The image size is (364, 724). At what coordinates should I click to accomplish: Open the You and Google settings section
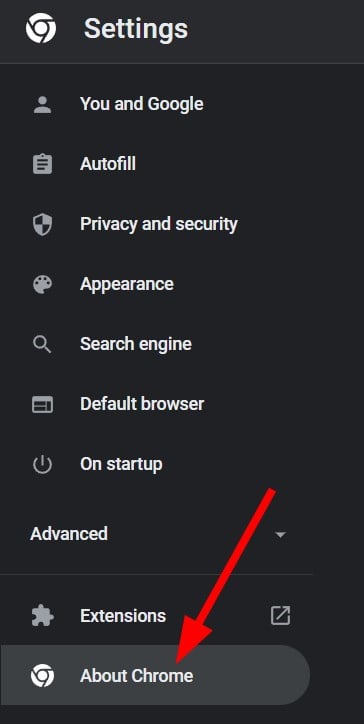[x=141, y=104]
